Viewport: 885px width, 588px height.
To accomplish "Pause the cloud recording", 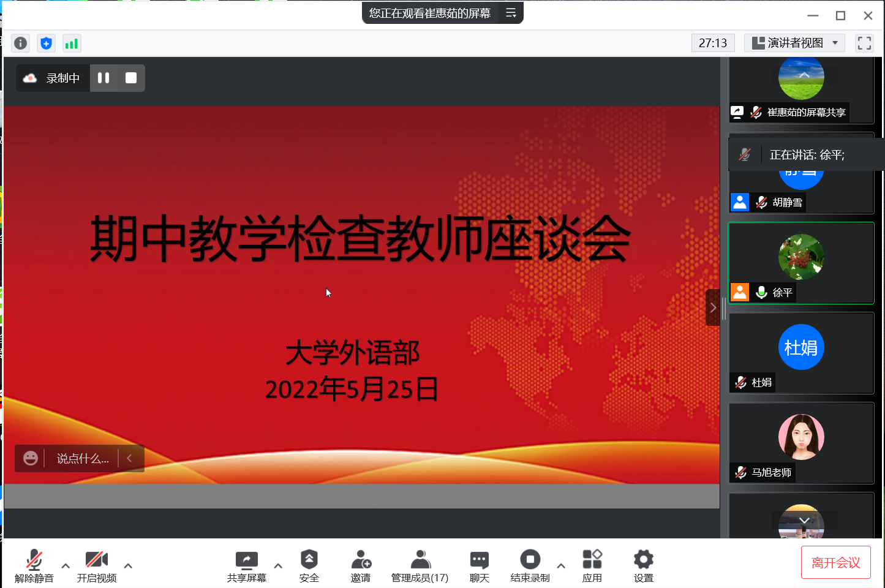I will (104, 78).
